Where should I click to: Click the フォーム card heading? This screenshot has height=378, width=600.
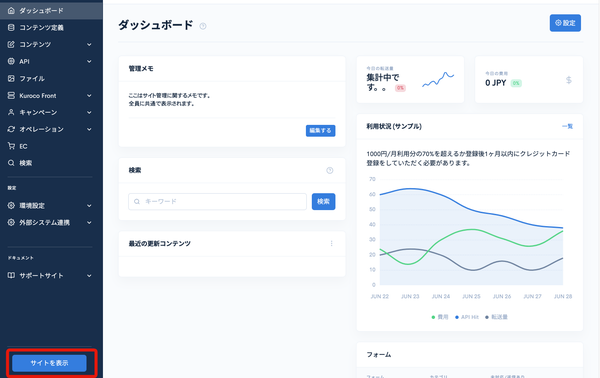(x=379, y=355)
